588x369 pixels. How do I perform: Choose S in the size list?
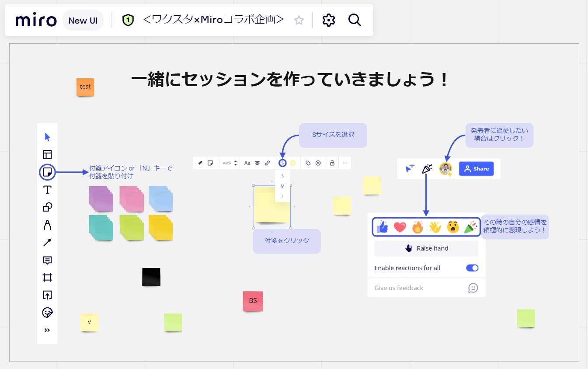282,176
